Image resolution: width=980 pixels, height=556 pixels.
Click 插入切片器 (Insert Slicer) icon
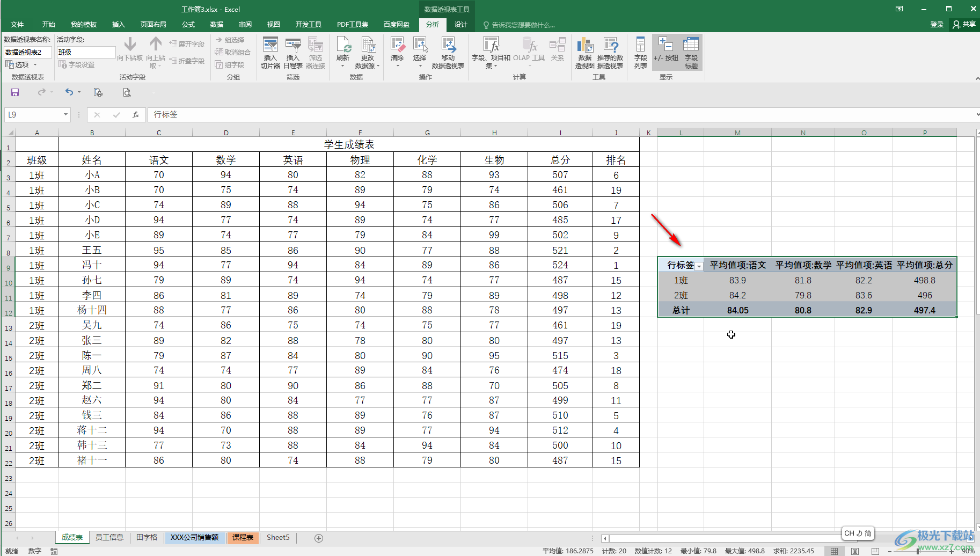270,53
